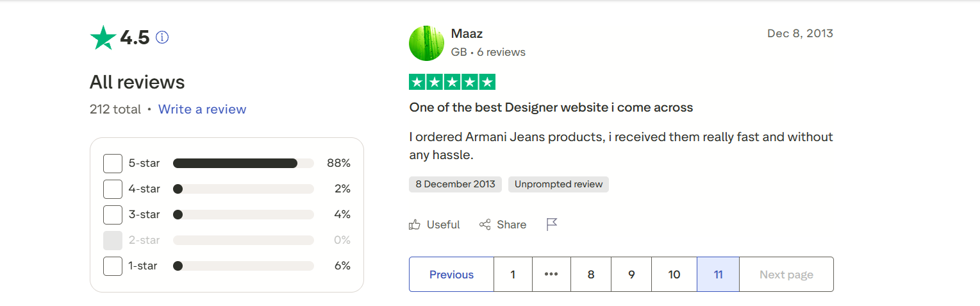Enable the 4-star filter checkbox

point(113,189)
